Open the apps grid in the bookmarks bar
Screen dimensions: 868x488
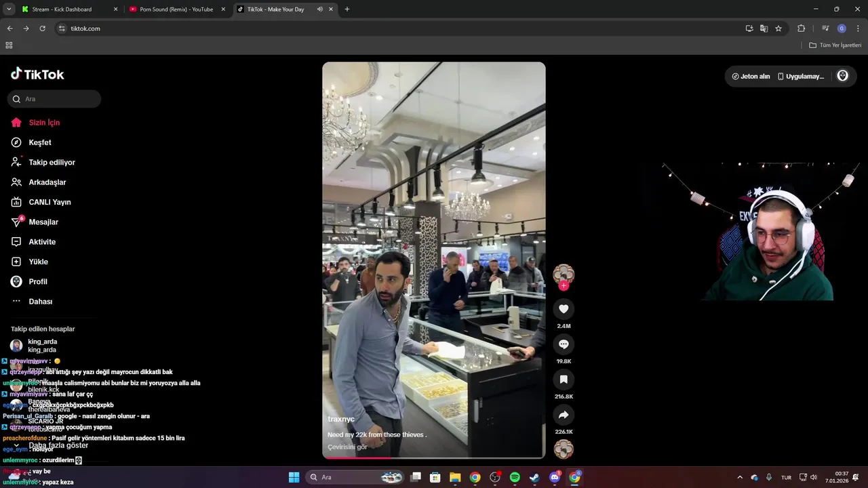(9, 45)
